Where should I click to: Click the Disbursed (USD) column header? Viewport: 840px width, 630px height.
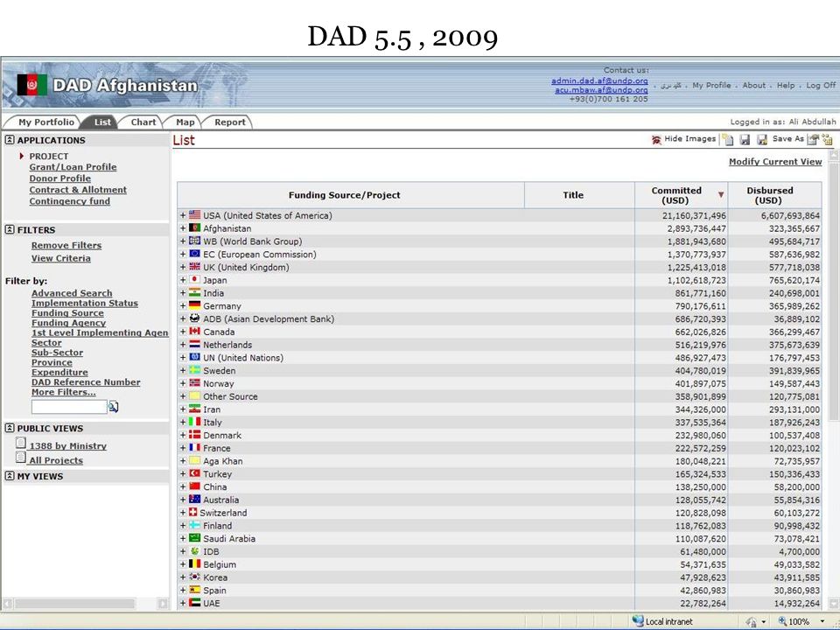[x=774, y=195]
